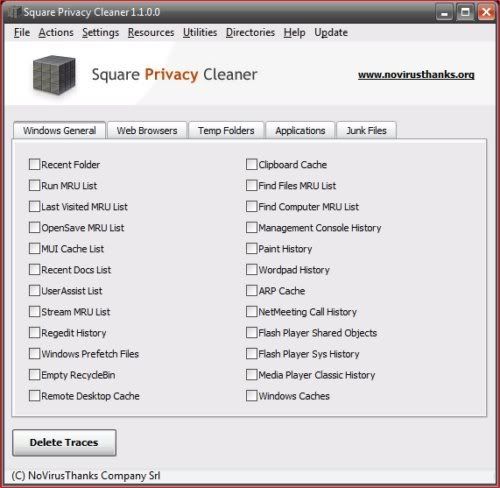
Task: Select Stream MRU List checkbox
Action: [x=34, y=311]
